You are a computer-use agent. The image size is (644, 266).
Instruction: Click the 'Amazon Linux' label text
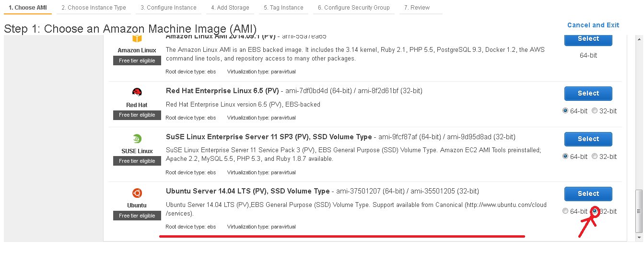point(137,50)
